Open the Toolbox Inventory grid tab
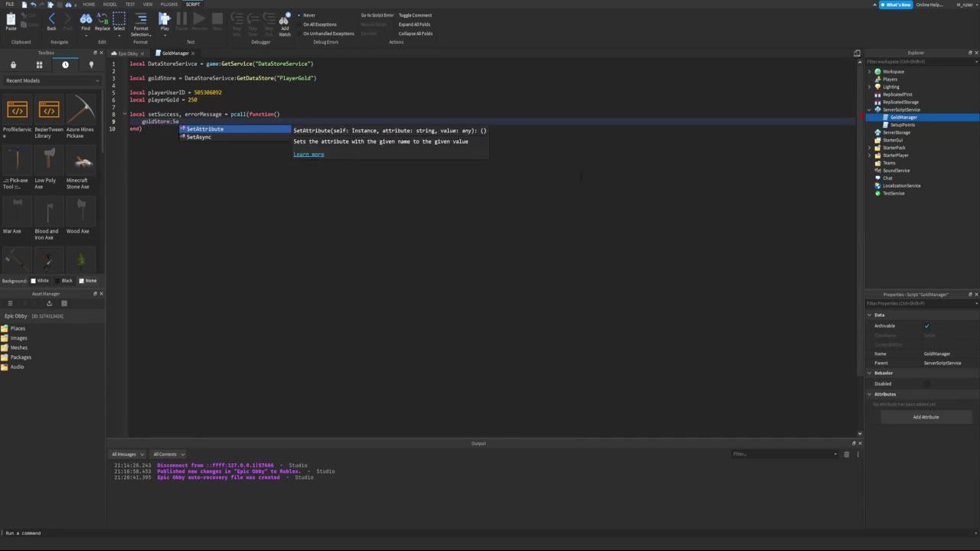 click(39, 65)
